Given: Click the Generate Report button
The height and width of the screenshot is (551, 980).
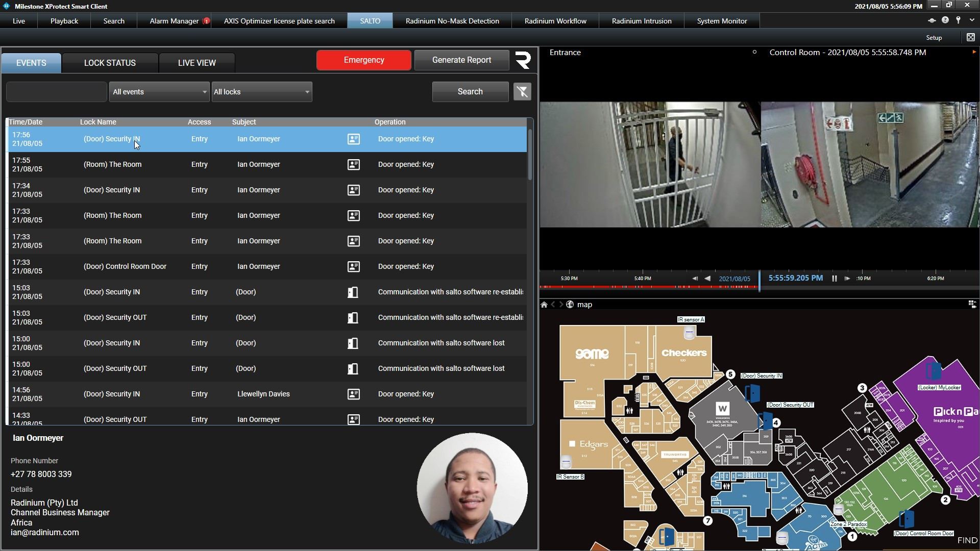Looking at the screenshot, I should click(x=461, y=60).
